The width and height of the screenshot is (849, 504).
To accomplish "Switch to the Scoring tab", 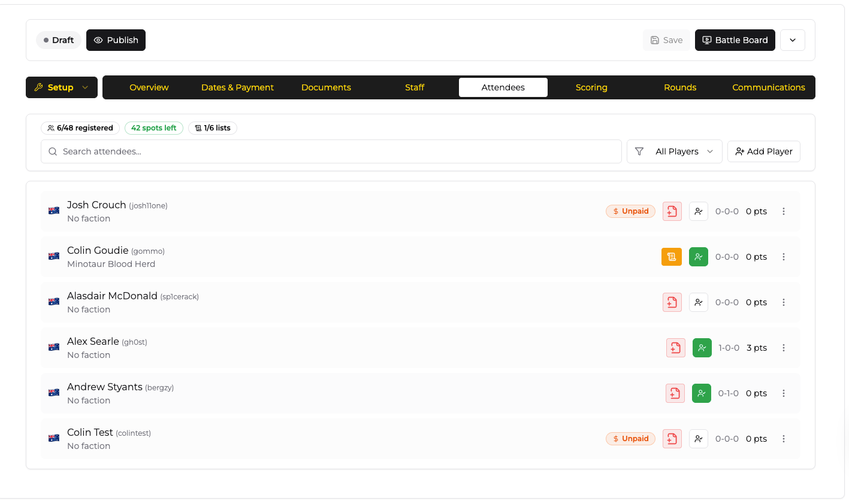I will click(x=591, y=87).
